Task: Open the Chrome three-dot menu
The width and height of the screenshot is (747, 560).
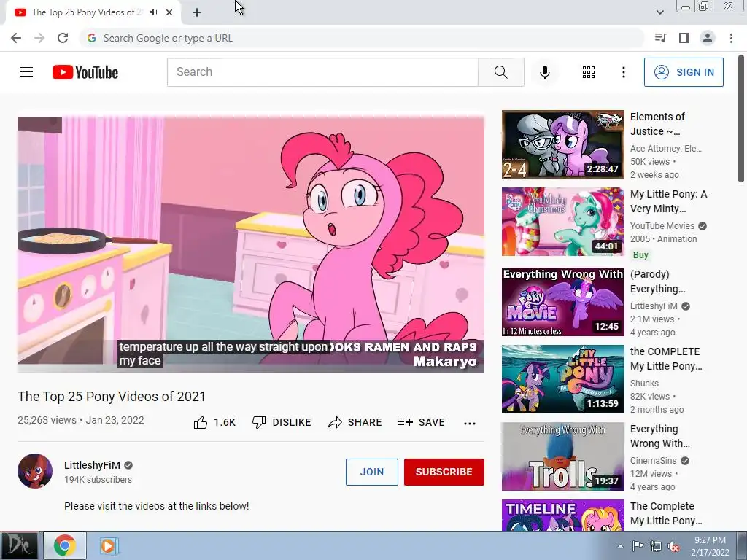Action: click(731, 38)
